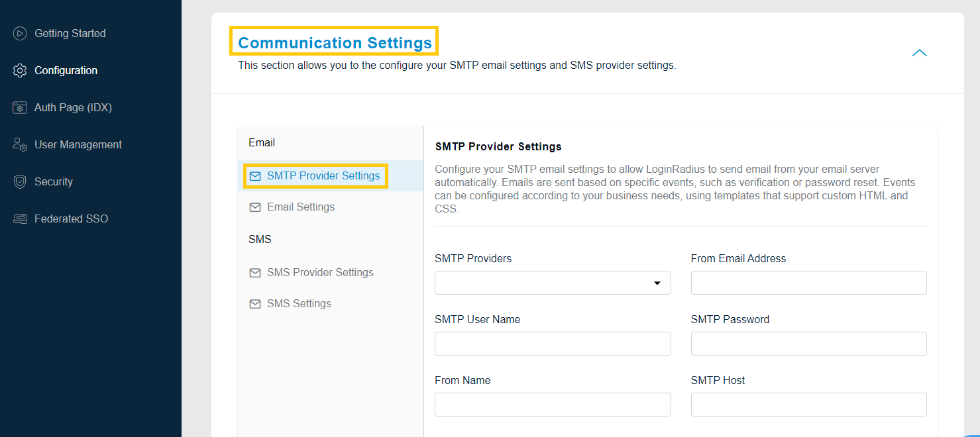This screenshot has width=980, height=437.
Task: Click the From Email Address input field
Action: click(x=808, y=283)
